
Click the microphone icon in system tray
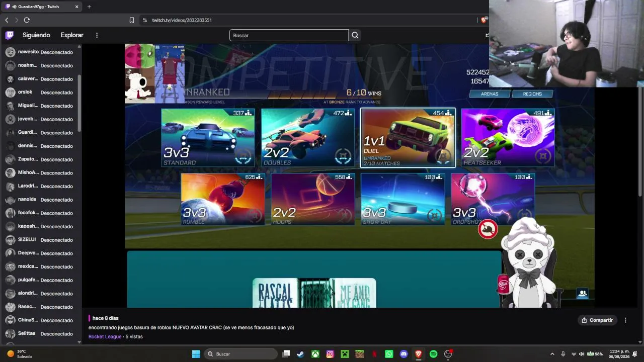563,354
